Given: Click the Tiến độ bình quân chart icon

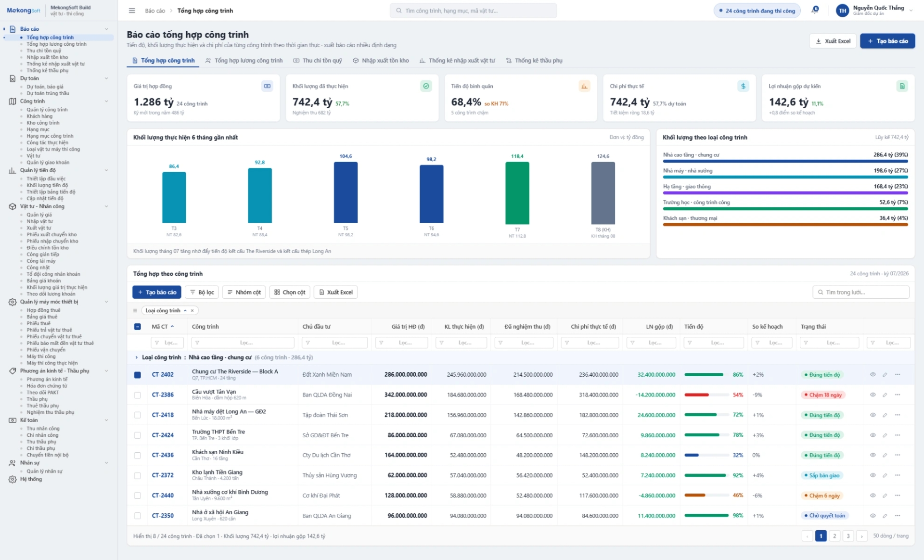Looking at the screenshot, I should (x=584, y=86).
